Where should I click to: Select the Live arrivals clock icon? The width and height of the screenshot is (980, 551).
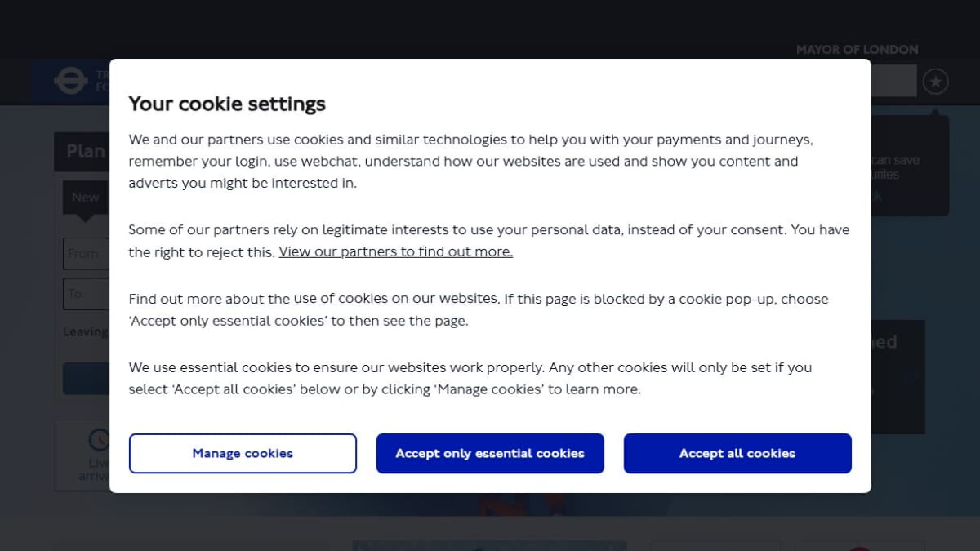(x=99, y=441)
